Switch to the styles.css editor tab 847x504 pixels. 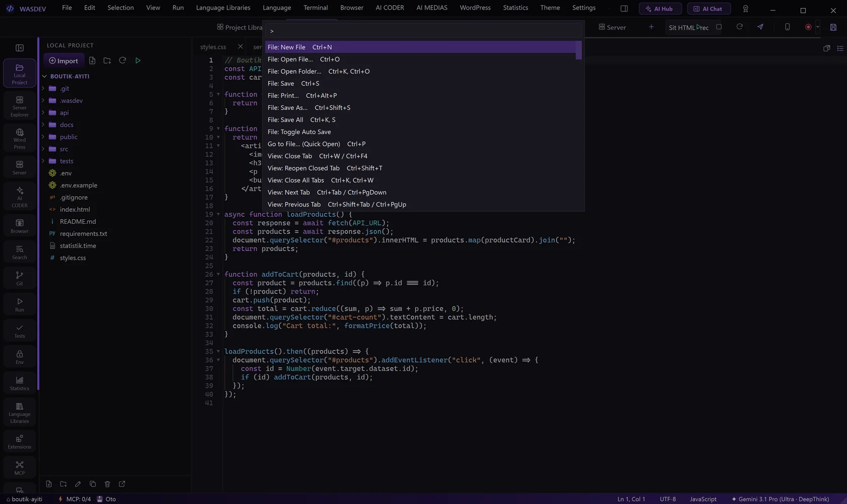pyautogui.click(x=213, y=47)
